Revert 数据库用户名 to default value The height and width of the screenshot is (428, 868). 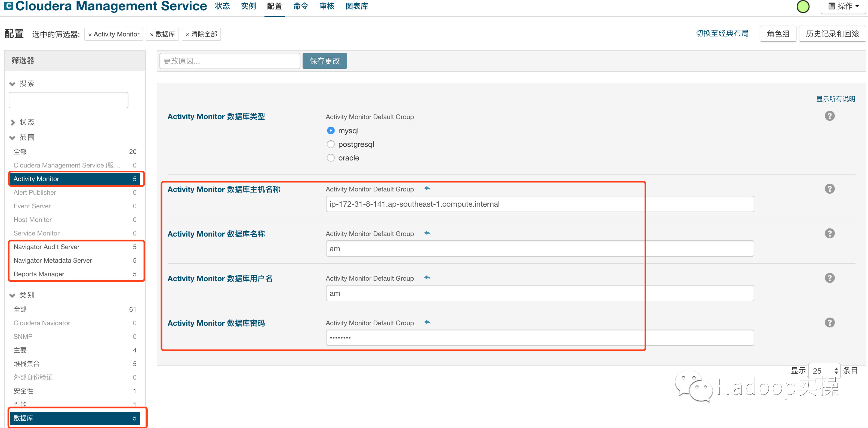click(427, 278)
